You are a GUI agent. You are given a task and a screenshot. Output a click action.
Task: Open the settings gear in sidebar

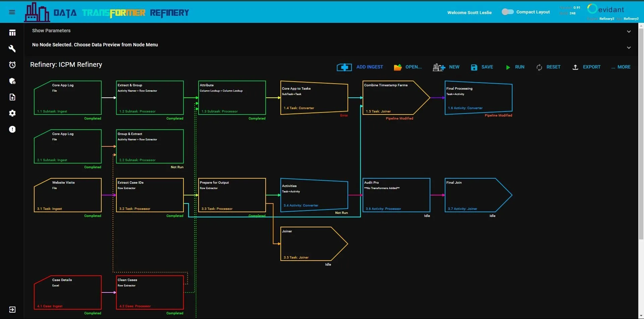click(x=12, y=113)
